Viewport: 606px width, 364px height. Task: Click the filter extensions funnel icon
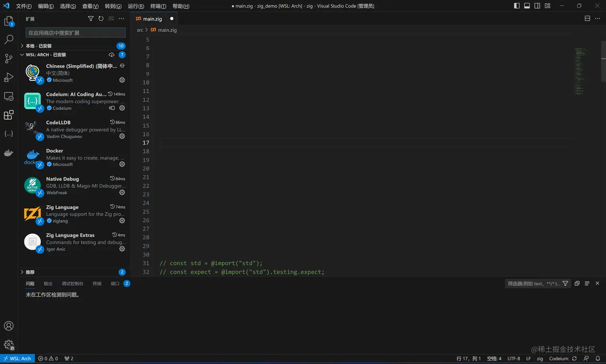tap(91, 19)
